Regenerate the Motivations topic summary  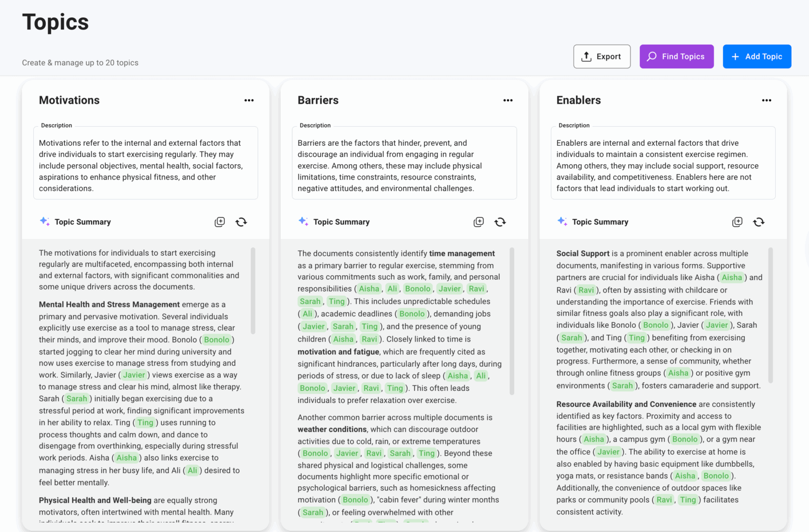pos(241,222)
